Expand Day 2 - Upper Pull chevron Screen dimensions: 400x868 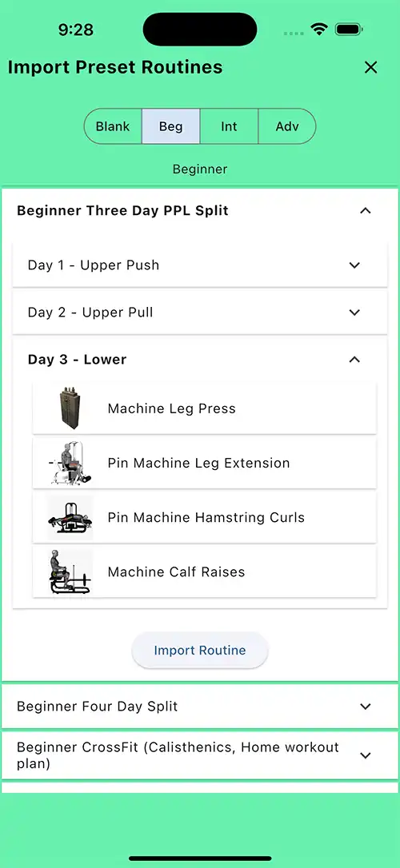point(354,313)
